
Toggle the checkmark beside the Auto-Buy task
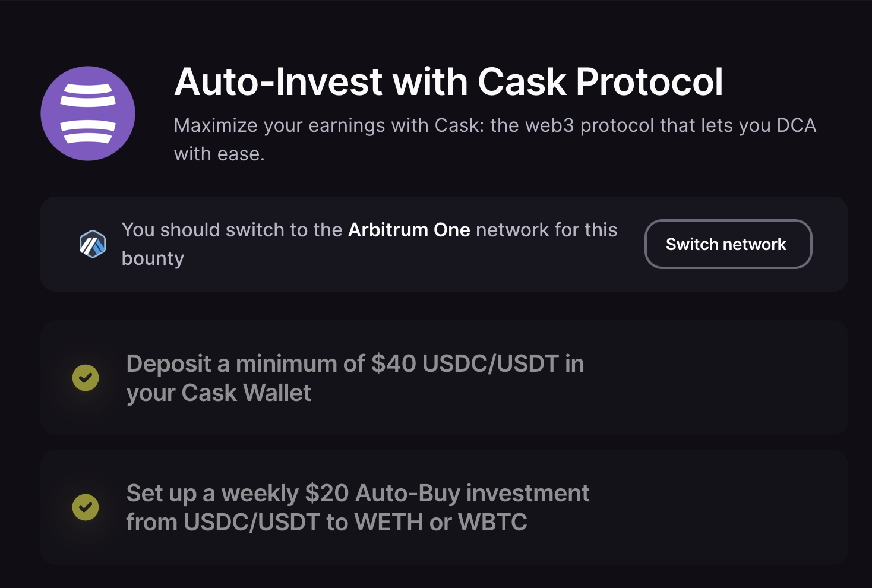point(86,507)
